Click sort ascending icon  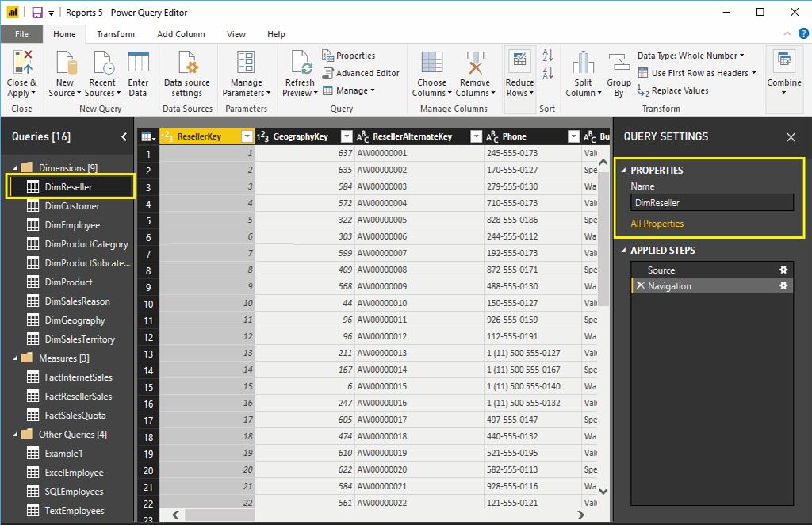point(547,56)
